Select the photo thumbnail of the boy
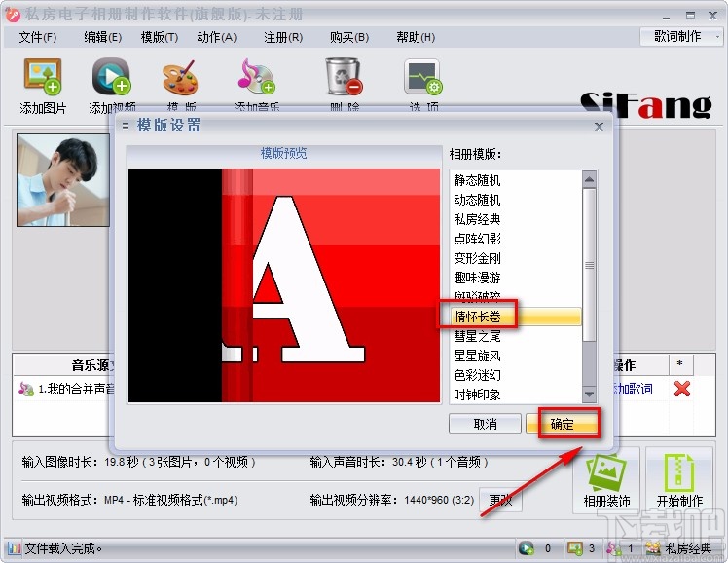 point(63,180)
